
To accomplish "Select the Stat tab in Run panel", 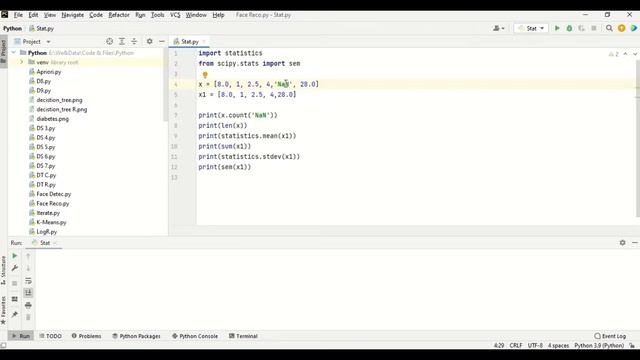I will (44, 243).
